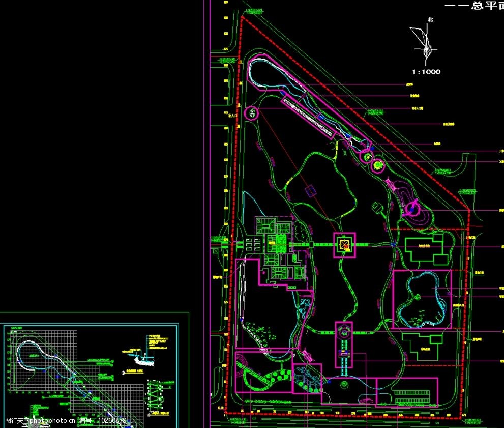The width and height of the screenshot is (504, 428).
Task: Select the long magenta rectangular strip structure
Action: [x=308, y=116]
